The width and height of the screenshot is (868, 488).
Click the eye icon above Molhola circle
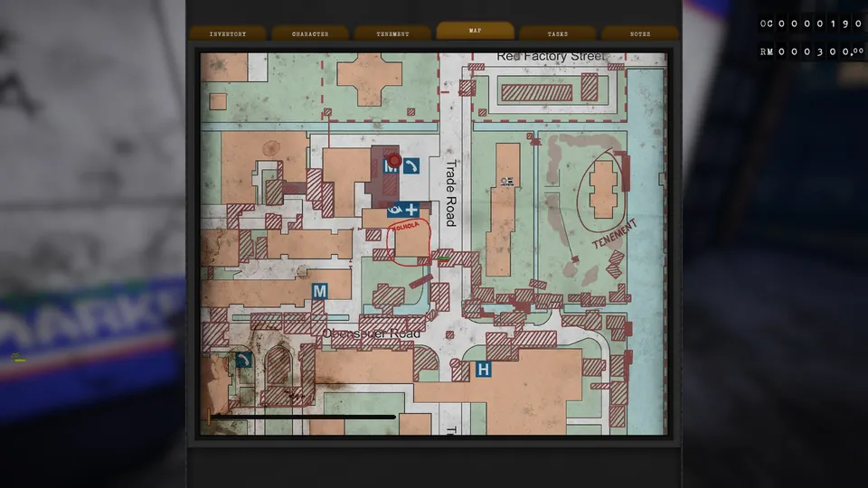(395, 209)
